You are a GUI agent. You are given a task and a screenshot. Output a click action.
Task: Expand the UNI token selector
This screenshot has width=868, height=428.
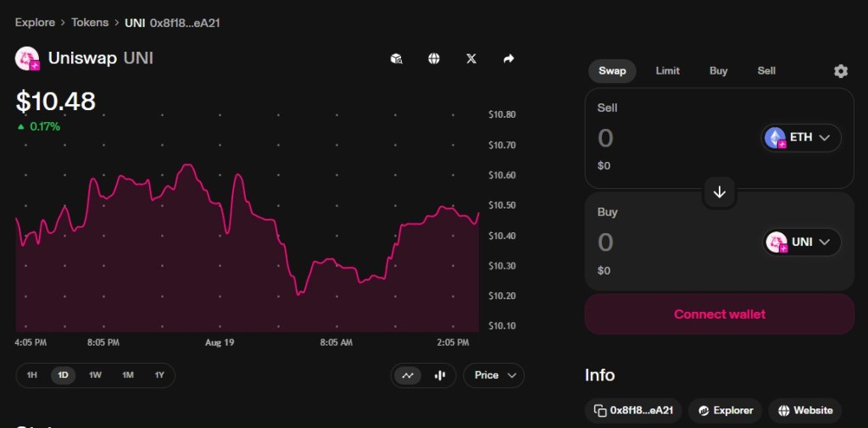[802, 242]
